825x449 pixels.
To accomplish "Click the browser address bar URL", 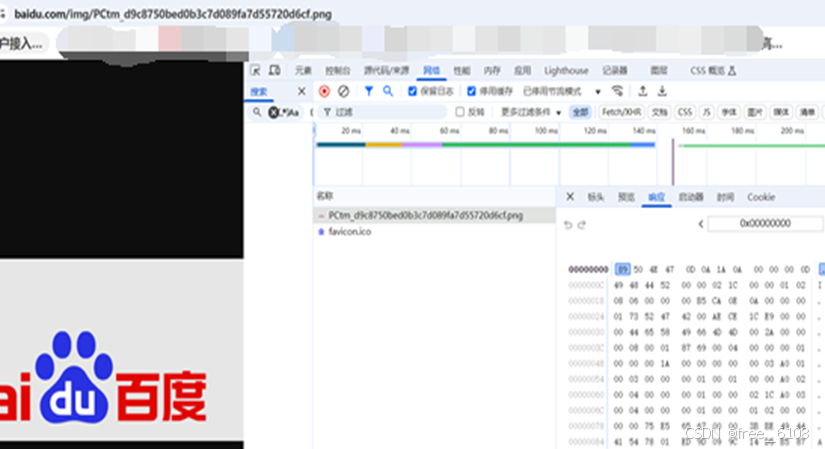I will coord(173,14).
